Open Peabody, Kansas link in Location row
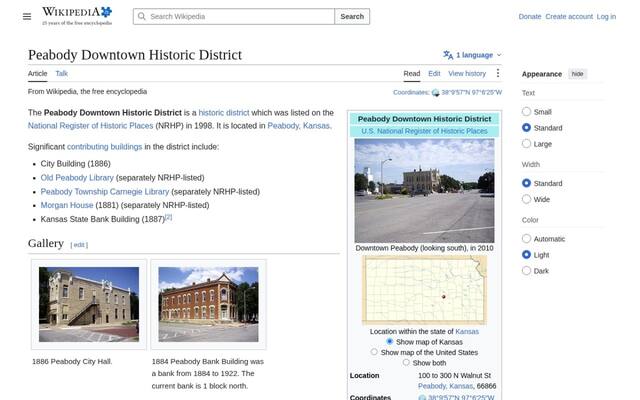Image resolution: width=640 pixels, height=400 pixels. 445,386
